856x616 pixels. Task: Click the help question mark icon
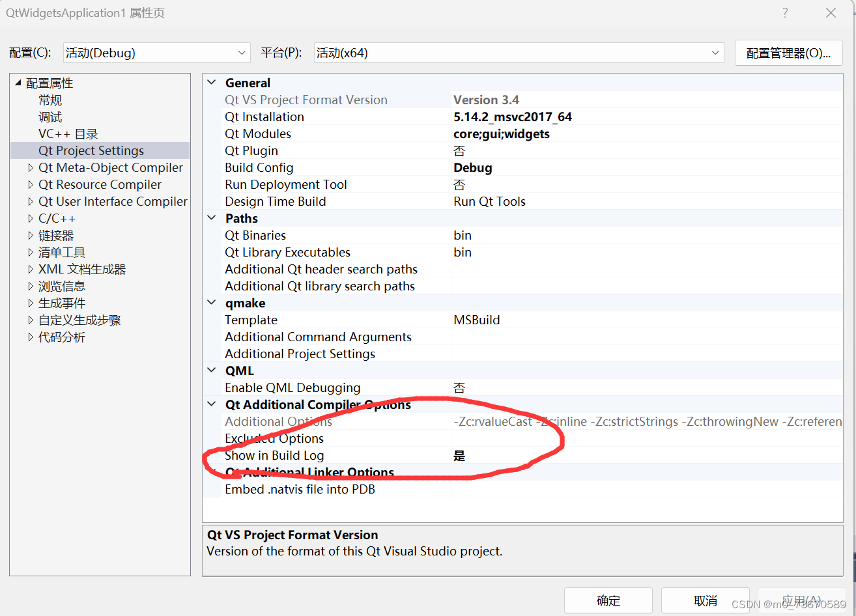click(x=785, y=12)
